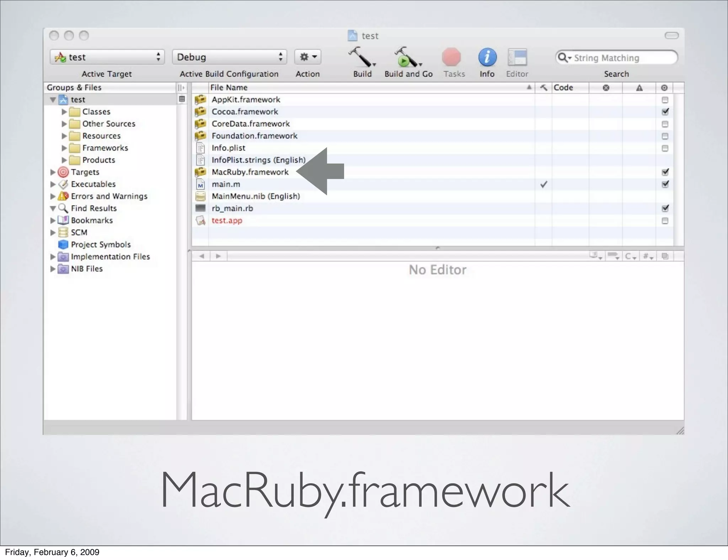Image resolution: width=728 pixels, height=560 pixels.
Task: Uncheck the rb_main.rb target checkbox
Action: click(665, 208)
